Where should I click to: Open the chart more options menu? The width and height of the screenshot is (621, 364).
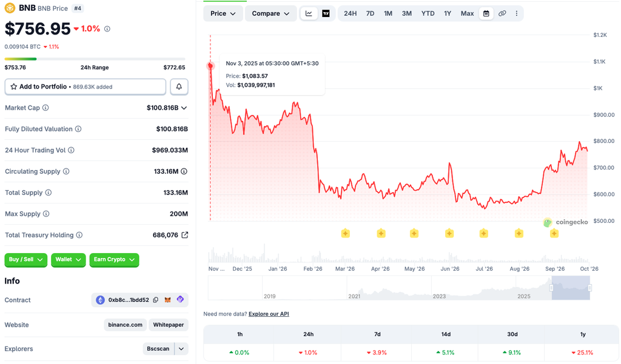517,13
